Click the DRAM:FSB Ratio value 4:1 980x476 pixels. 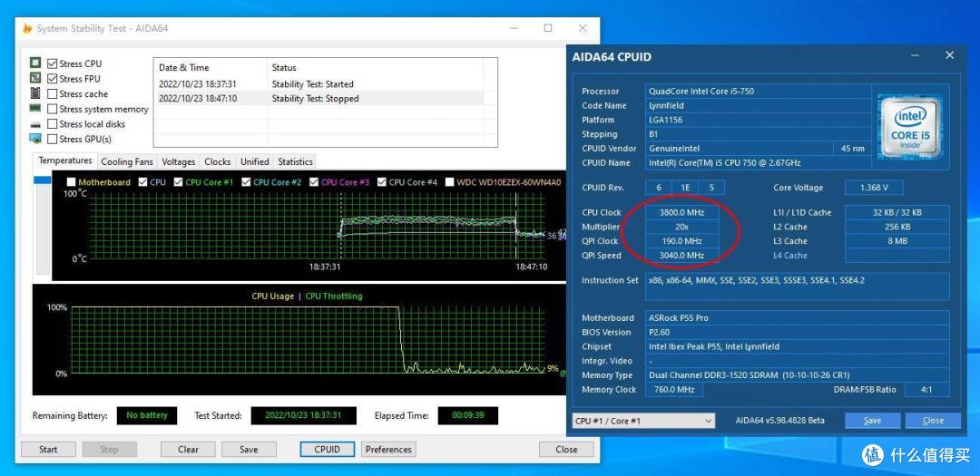926,389
